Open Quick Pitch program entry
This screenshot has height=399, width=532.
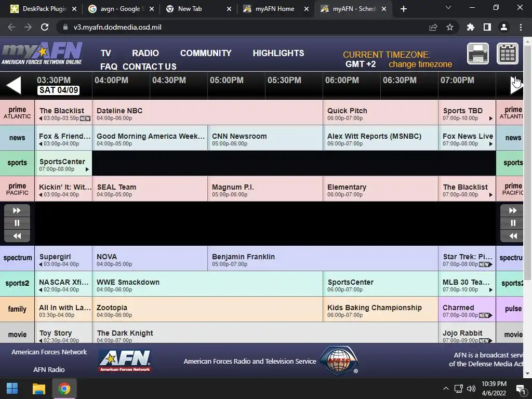380,112
